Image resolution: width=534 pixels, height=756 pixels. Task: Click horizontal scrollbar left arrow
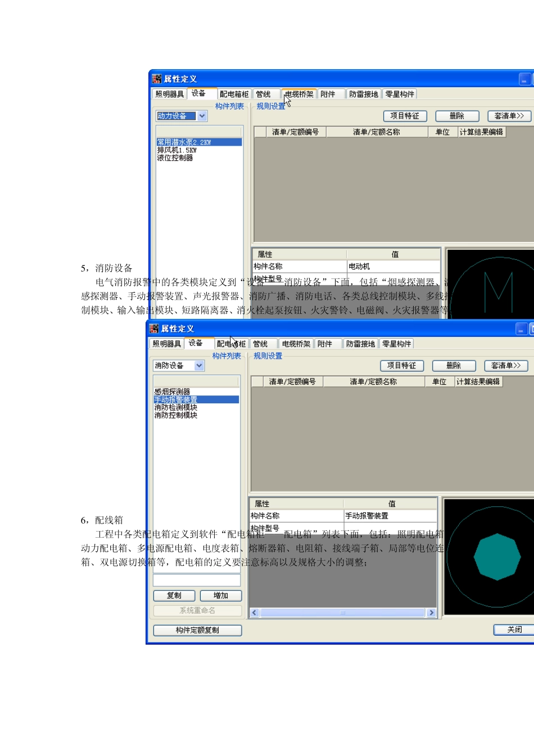255,613
